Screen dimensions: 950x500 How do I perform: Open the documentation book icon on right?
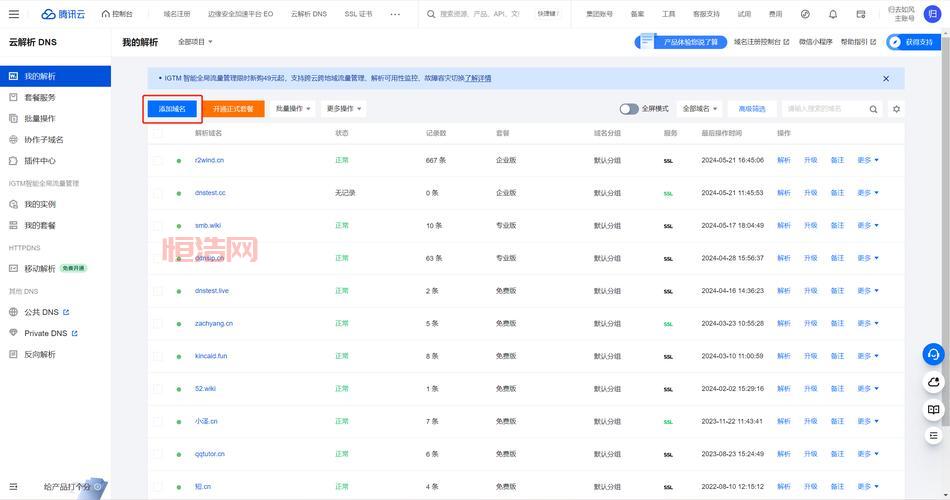pos(933,410)
